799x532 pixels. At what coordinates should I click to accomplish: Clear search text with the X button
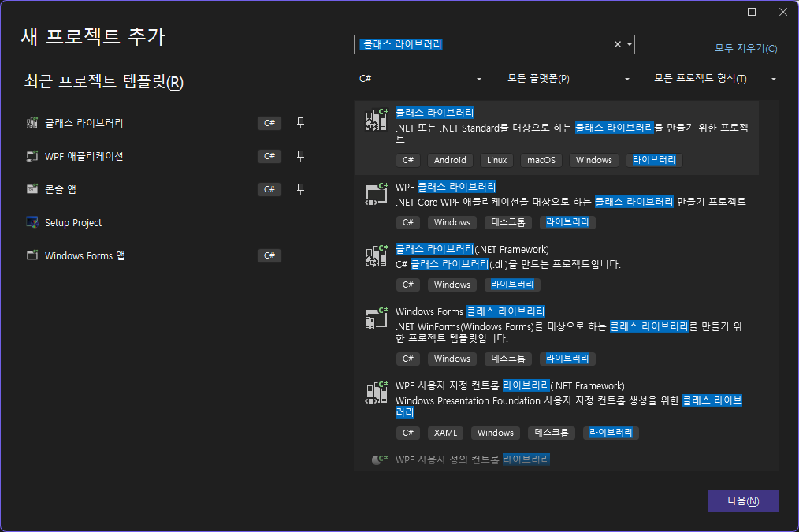pos(618,45)
